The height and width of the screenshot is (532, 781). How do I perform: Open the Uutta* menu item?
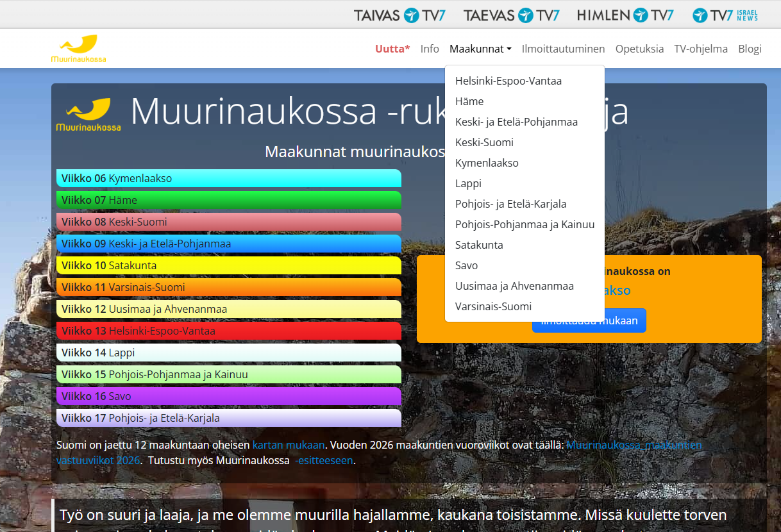click(x=392, y=48)
